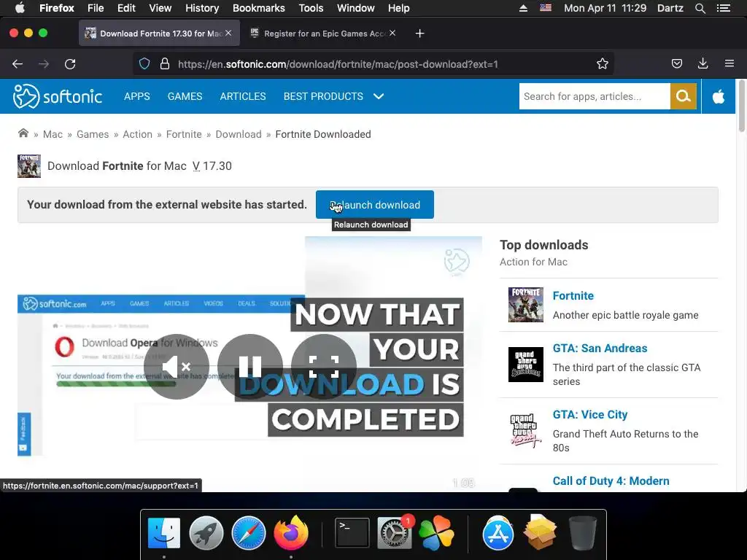The image size is (747, 560).
Task: Open Terminal from the dock
Action: (352, 533)
